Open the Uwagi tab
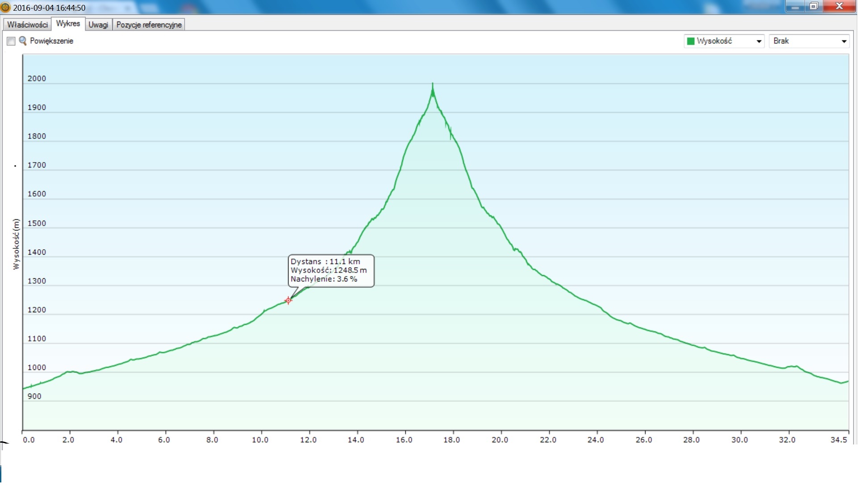Viewport: 868px width, 486px height. (x=98, y=25)
